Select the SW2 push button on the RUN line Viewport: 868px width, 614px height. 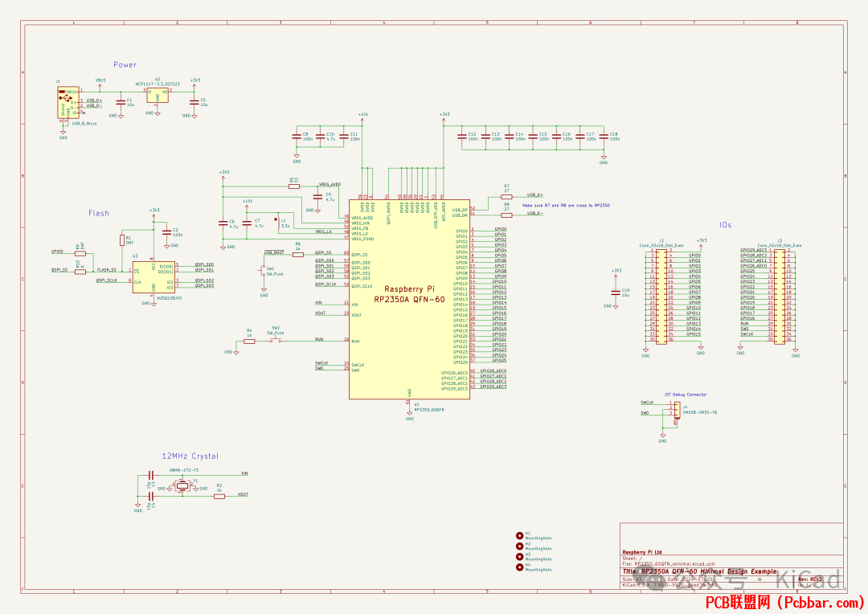tap(275, 340)
